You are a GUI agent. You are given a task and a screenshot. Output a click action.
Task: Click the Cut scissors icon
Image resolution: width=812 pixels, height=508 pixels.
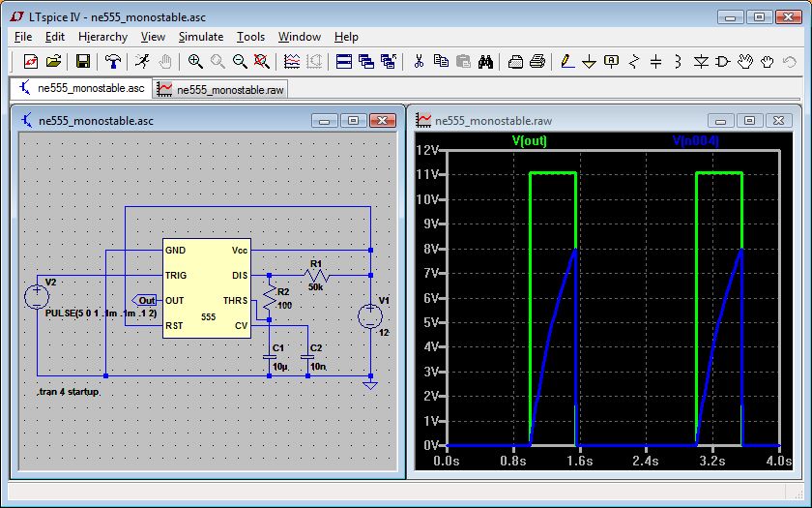pos(419,62)
